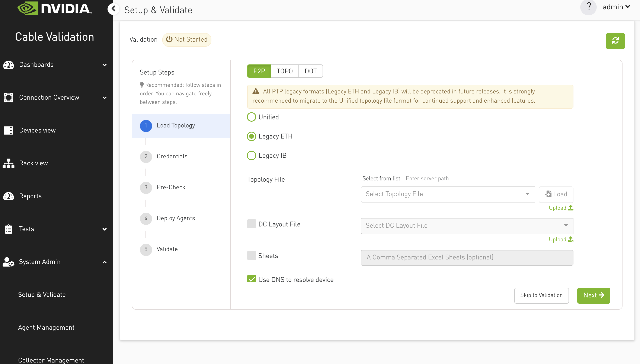Image resolution: width=640 pixels, height=364 pixels.
Task: Click the power icon in Not Started badge
Action: [x=169, y=39]
